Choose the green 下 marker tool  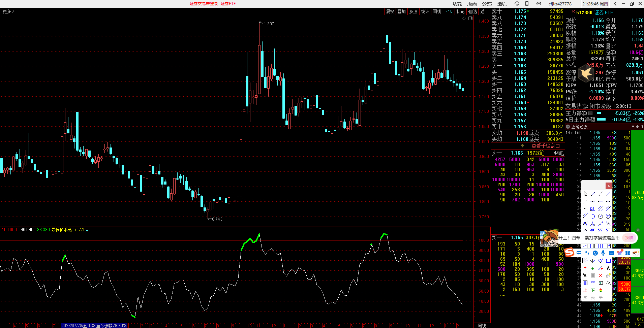click(x=593, y=290)
